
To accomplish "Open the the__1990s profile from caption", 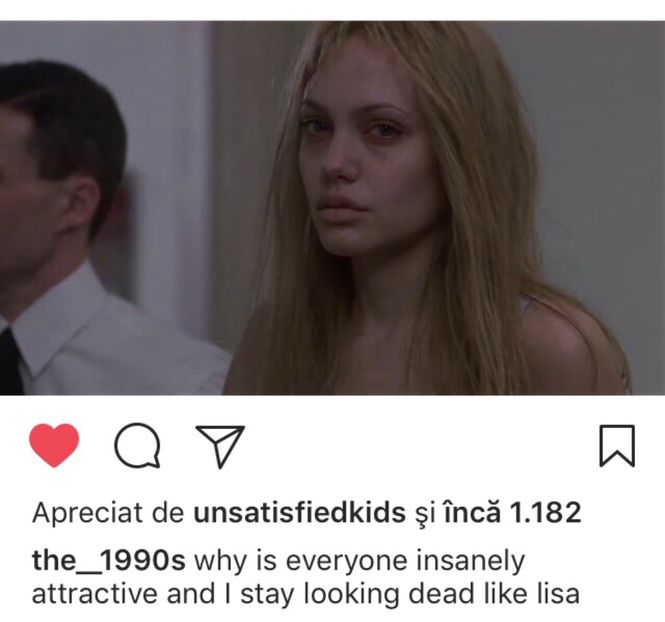I will click(109, 561).
